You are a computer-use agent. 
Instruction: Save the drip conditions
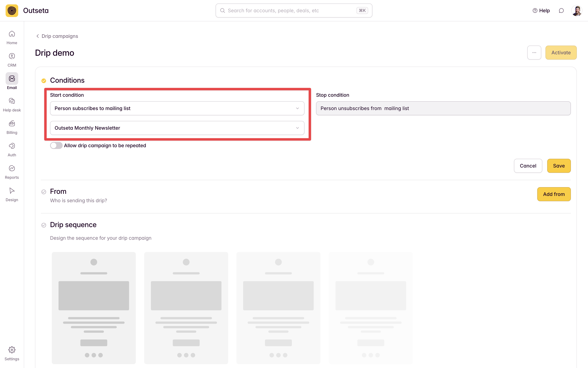(x=559, y=166)
